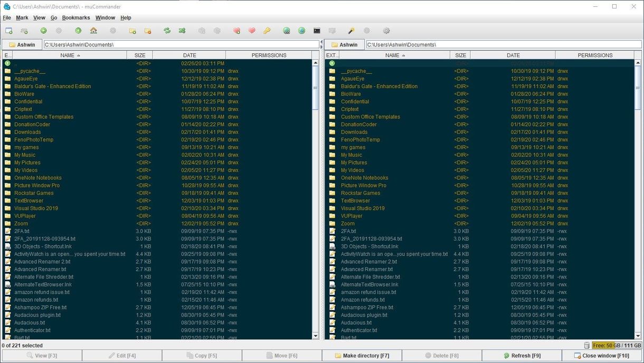Click the Batch rename wand icon
The height and width of the screenshot is (363, 644).
(351, 31)
